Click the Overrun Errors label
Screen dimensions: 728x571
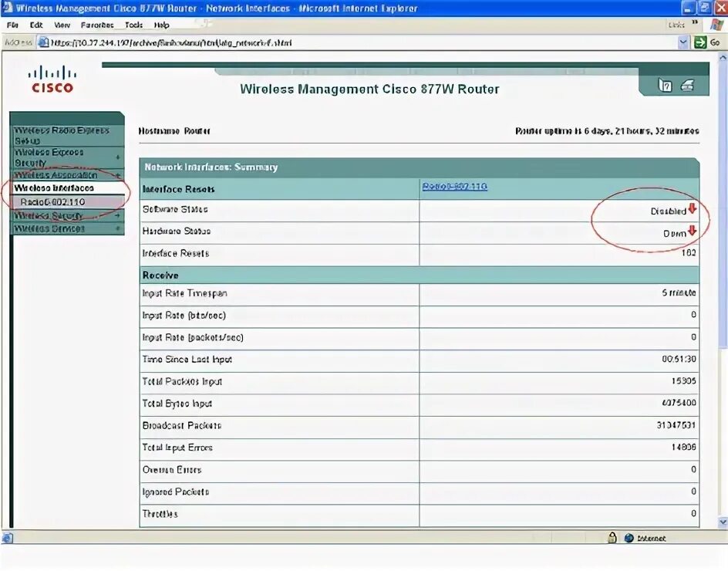[x=172, y=470]
